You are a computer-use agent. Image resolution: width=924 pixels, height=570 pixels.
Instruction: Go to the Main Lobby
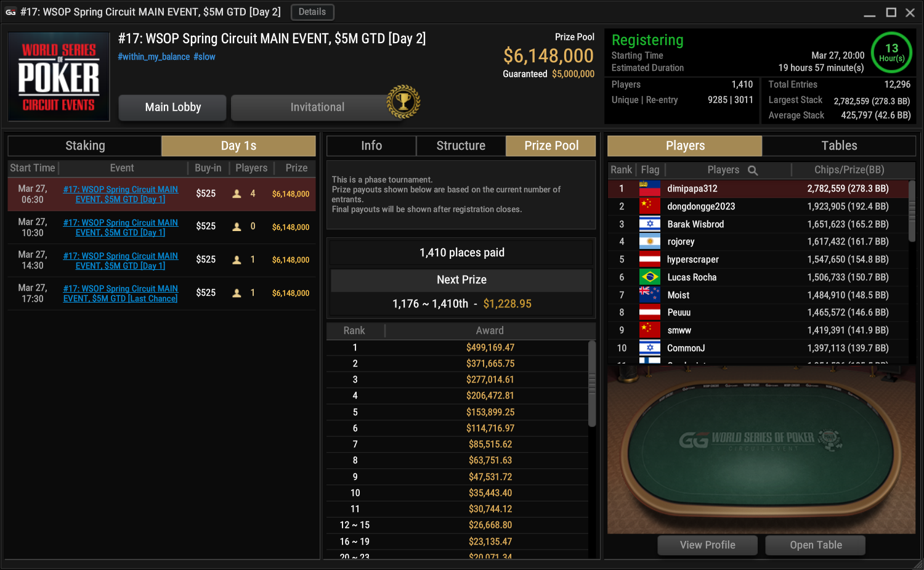pos(172,107)
